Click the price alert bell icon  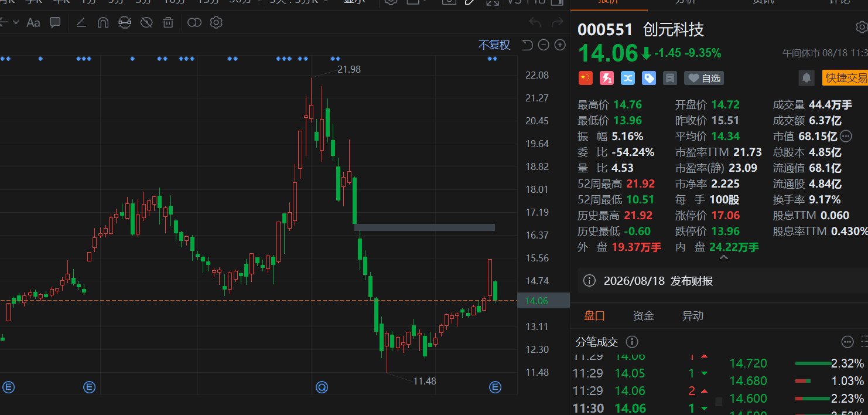pyautogui.click(x=807, y=77)
